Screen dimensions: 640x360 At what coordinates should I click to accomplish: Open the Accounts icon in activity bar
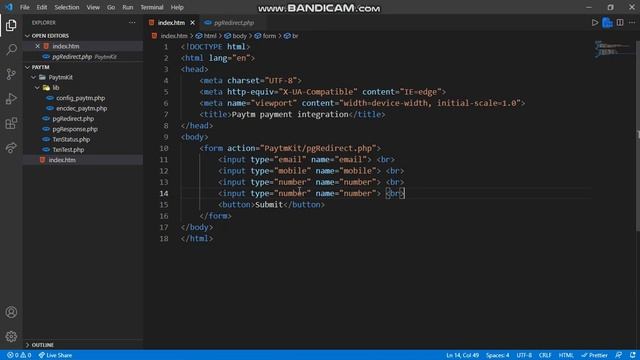pos(11,312)
